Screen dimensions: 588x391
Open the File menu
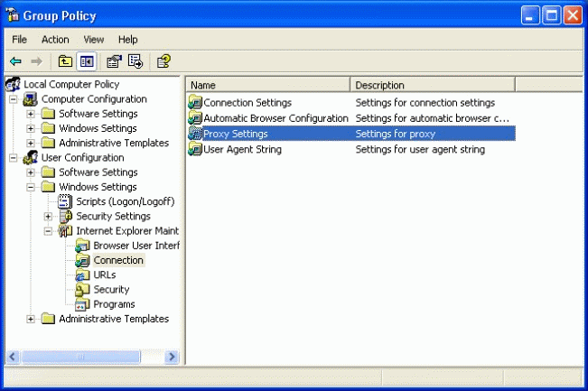19,40
